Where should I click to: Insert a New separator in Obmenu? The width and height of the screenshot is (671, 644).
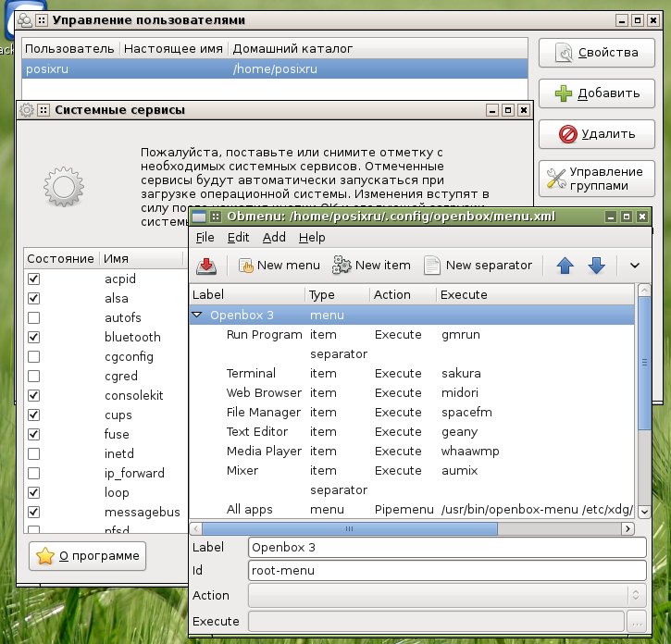click(478, 266)
